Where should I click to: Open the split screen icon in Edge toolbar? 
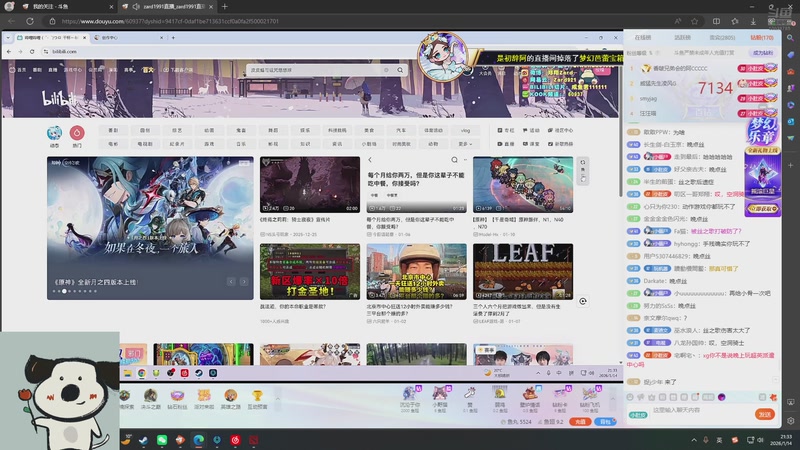click(x=716, y=21)
